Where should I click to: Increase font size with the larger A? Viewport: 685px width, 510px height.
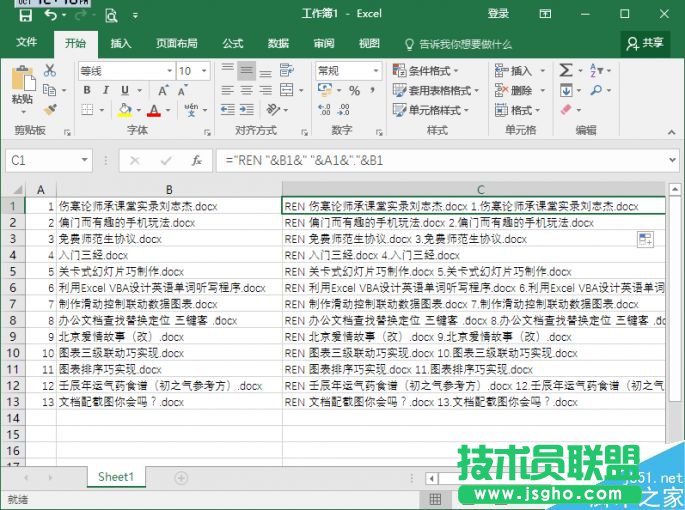point(163,90)
